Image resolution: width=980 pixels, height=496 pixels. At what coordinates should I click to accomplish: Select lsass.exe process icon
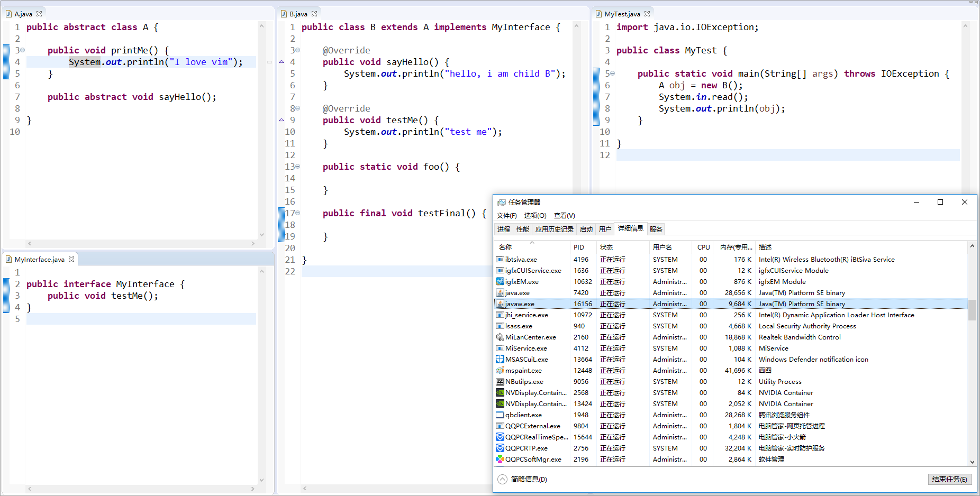[500, 326]
